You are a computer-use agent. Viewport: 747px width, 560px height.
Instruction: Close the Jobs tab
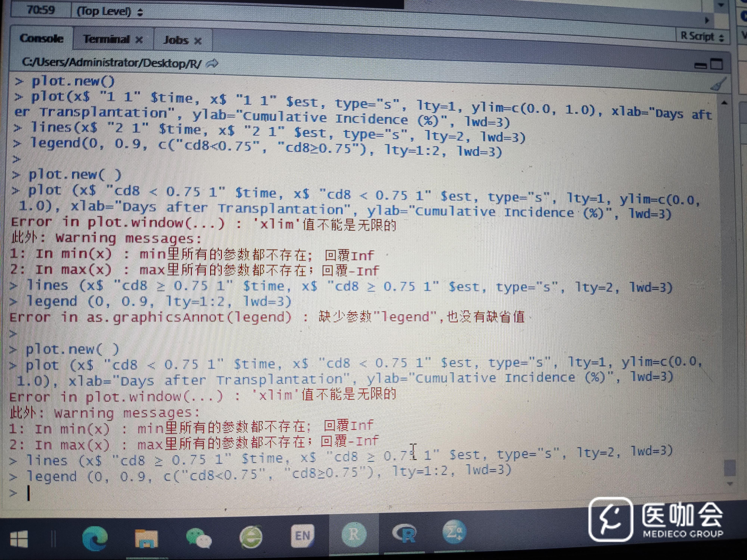(x=198, y=41)
